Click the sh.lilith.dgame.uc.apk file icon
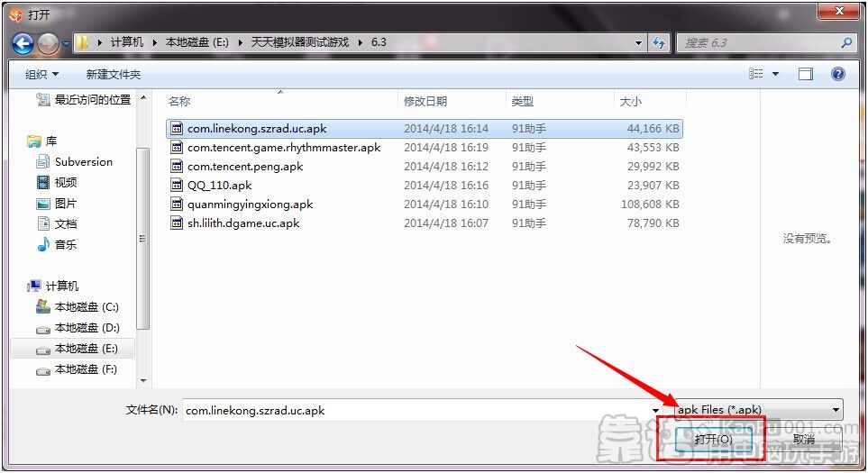This screenshot has height=473, width=868. point(177,223)
